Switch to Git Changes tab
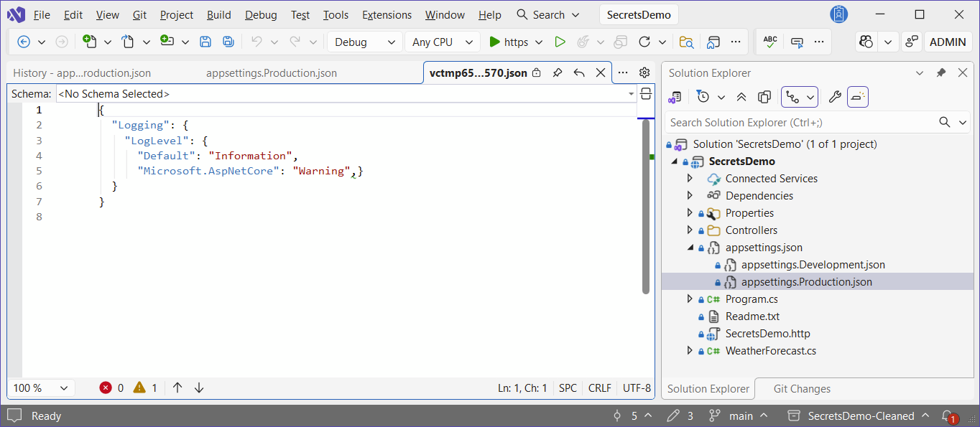 pyautogui.click(x=802, y=389)
